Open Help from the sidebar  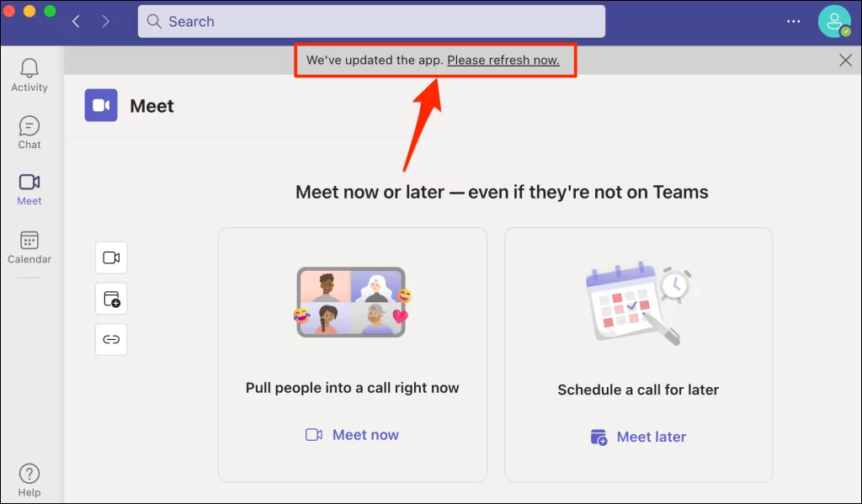point(29,480)
